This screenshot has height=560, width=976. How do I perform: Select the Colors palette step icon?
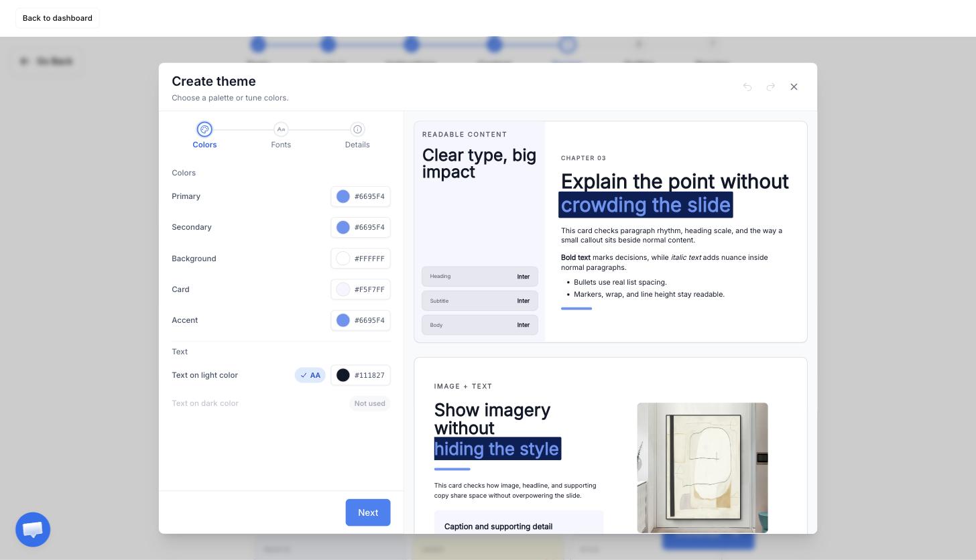(204, 129)
